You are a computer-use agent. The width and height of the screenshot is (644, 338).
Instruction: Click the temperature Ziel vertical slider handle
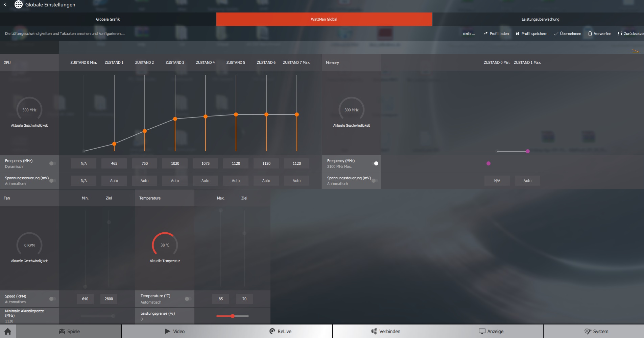pos(244,233)
